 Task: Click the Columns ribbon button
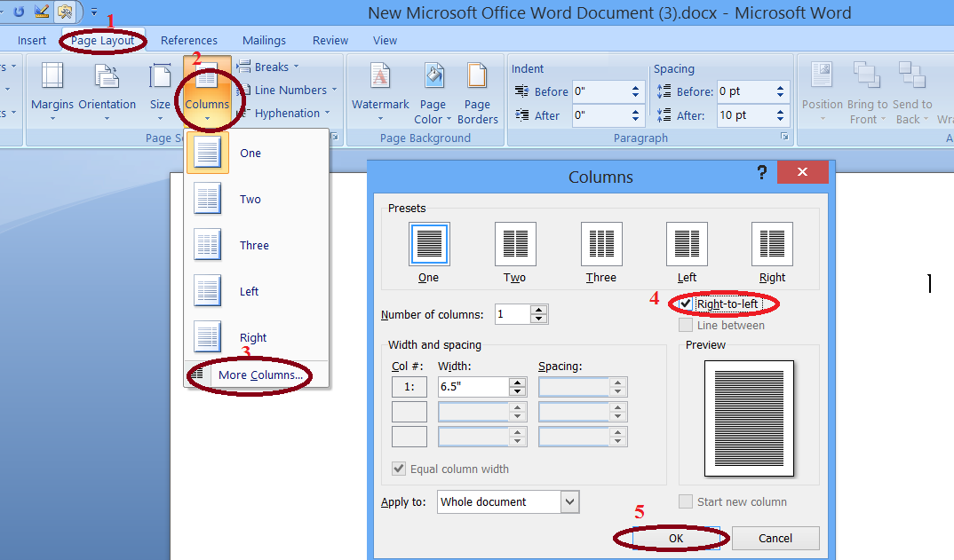pyautogui.click(x=207, y=91)
